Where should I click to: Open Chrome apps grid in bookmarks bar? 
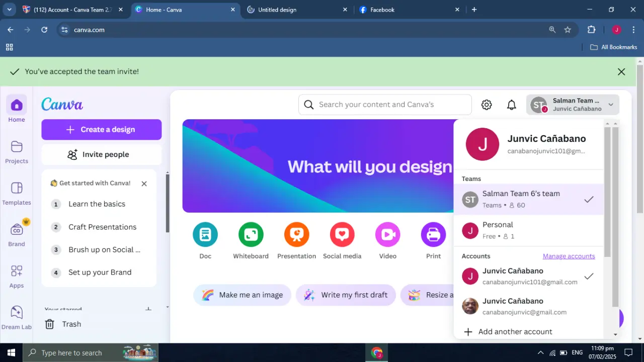9,47
